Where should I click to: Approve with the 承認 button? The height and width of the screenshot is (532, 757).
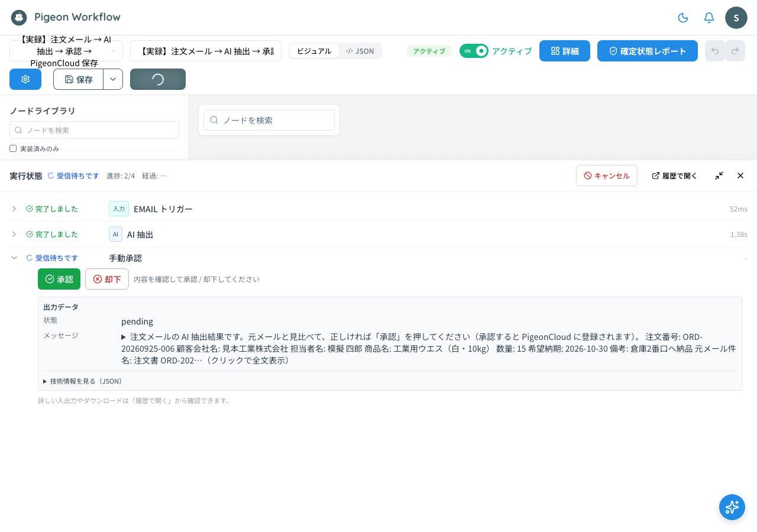point(59,279)
